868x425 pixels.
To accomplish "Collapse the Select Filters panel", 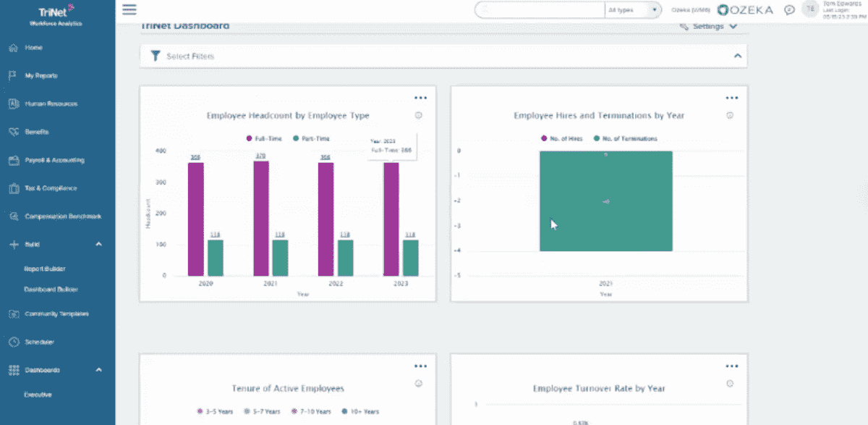I will (737, 56).
